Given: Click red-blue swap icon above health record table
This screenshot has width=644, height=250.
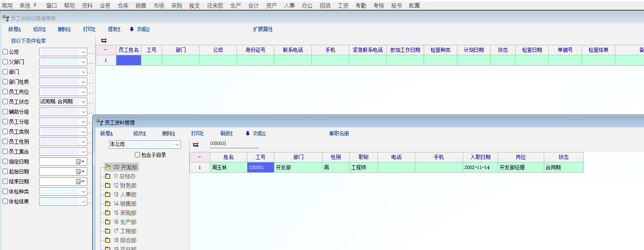Looking at the screenshot, I should (x=104, y=40).
